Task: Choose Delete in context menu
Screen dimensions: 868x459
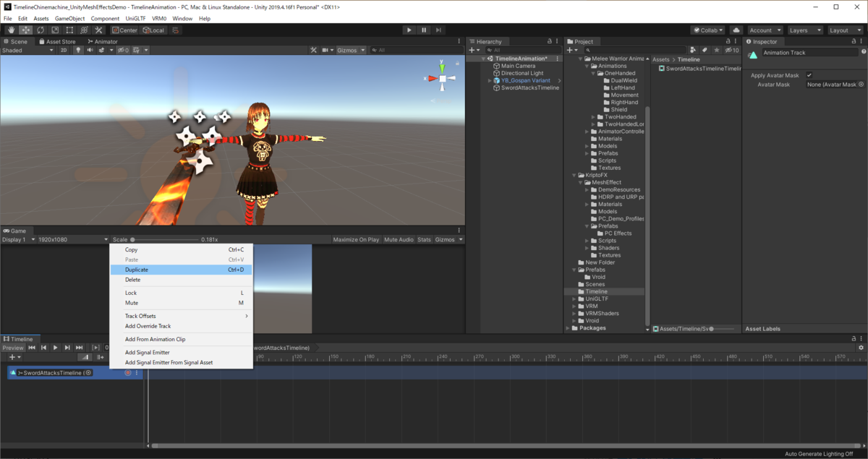Action: pyautogui.click(x=181, y=280)
